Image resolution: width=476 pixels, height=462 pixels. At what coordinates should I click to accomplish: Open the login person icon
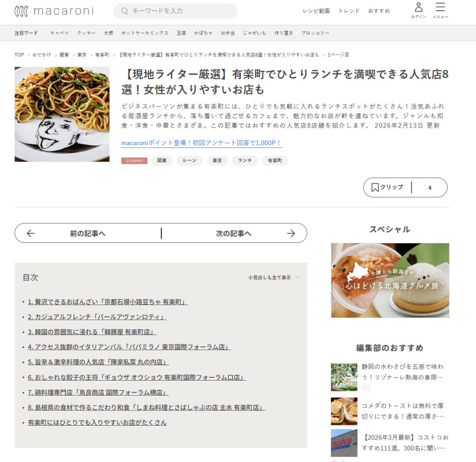(x=418, y=7)
